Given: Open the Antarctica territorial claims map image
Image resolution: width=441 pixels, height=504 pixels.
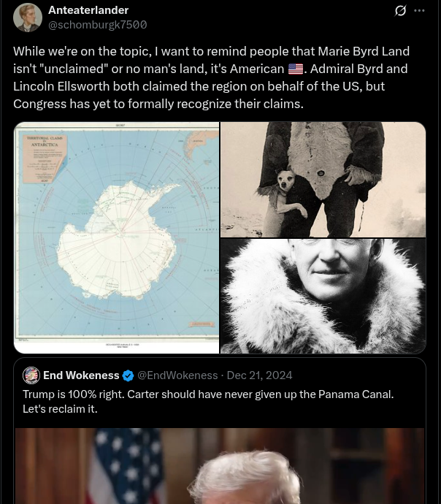Looking at the screenshot, I should (x=117, y=237).
